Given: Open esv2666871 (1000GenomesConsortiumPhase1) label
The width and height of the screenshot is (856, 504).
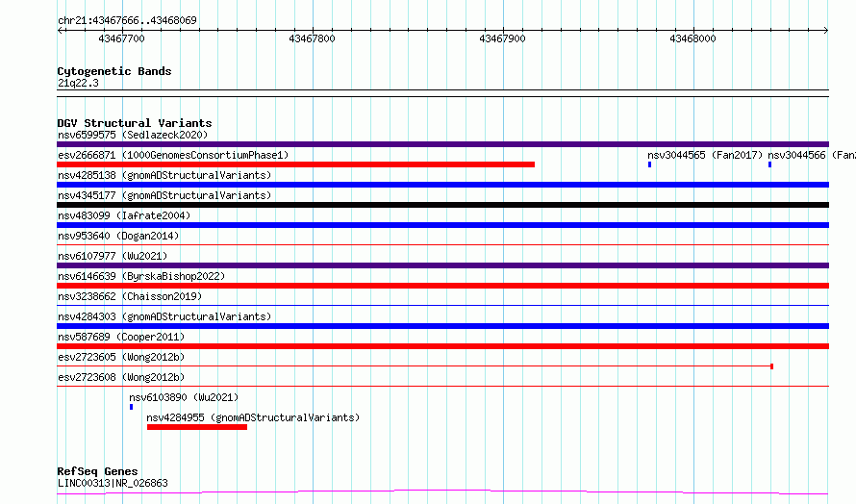Looking at the screenshot, I should point(173,155).
